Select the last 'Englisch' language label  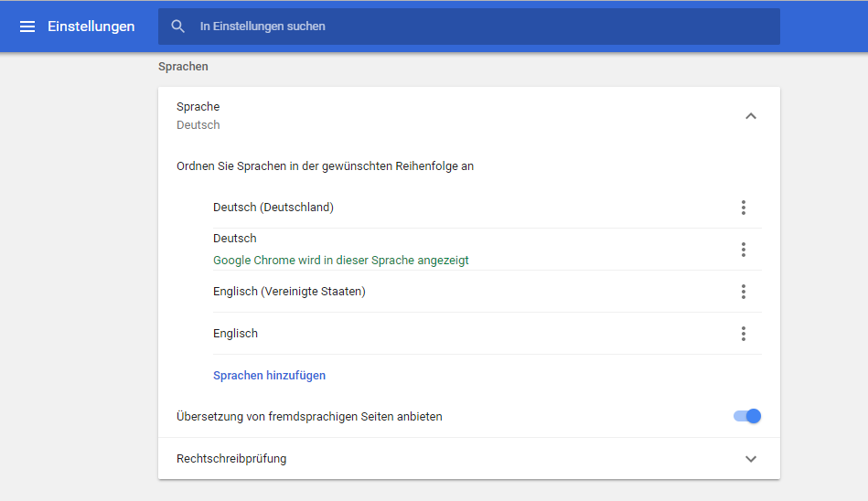tap(235, 334)
